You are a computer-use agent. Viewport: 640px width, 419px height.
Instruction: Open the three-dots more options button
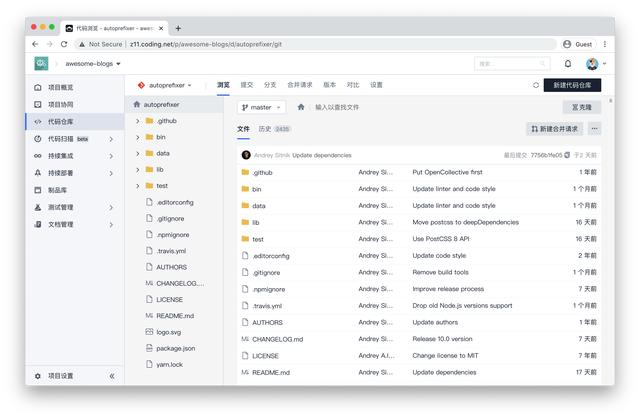[594, 129]
